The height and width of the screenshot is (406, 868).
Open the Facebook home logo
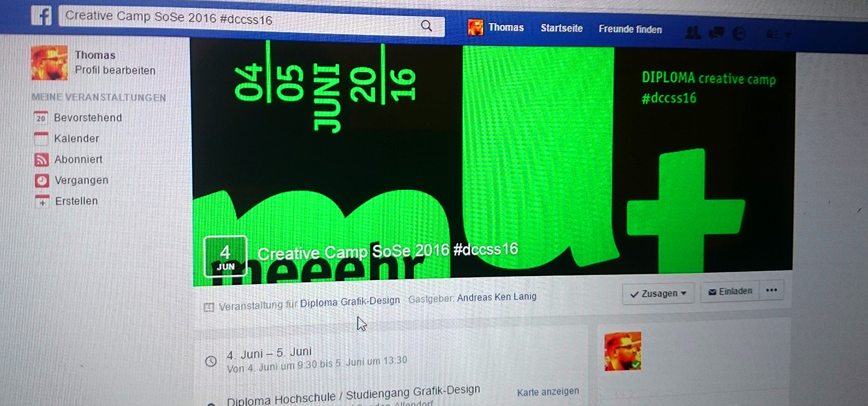[41, 15]
